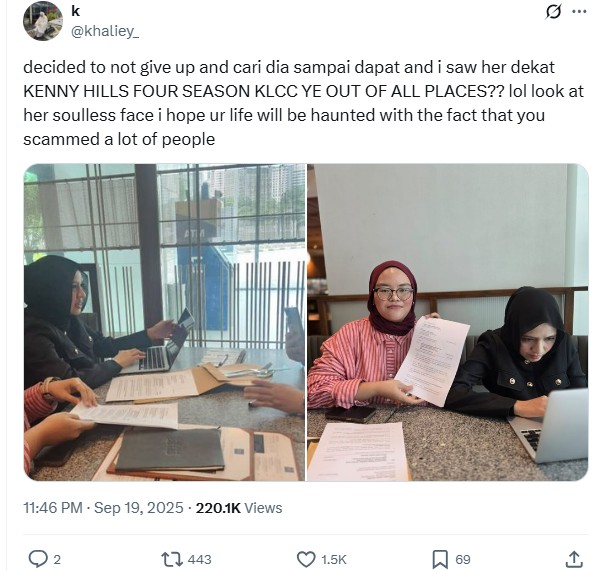View the 220.1K Views analytics
This screenshot has height=571, width=604.
[x=239, y=508]
